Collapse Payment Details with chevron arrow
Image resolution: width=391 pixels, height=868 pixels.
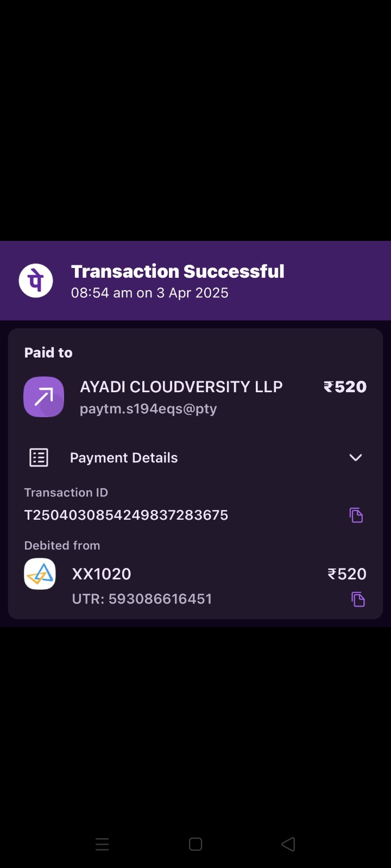(355, 457)
